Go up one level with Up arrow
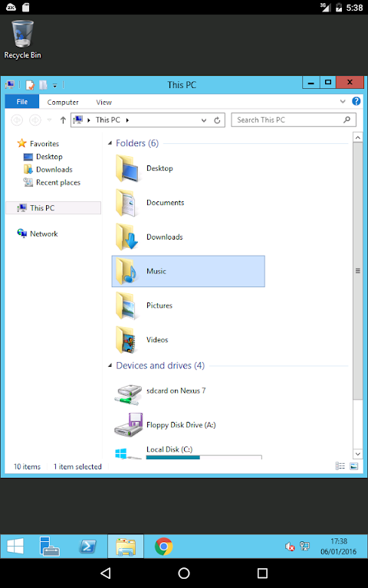Image resolution: width=368 pixels, height=588 pixels. (63, 120)
